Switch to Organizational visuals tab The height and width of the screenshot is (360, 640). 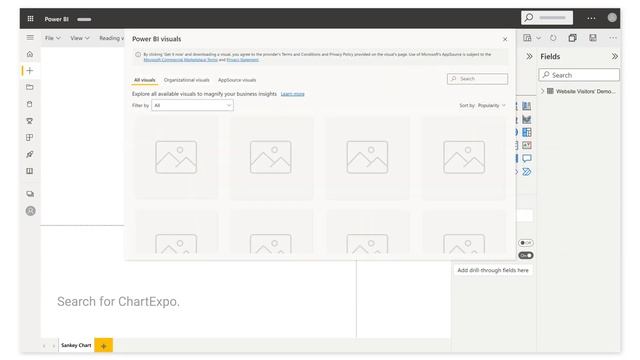187,80
